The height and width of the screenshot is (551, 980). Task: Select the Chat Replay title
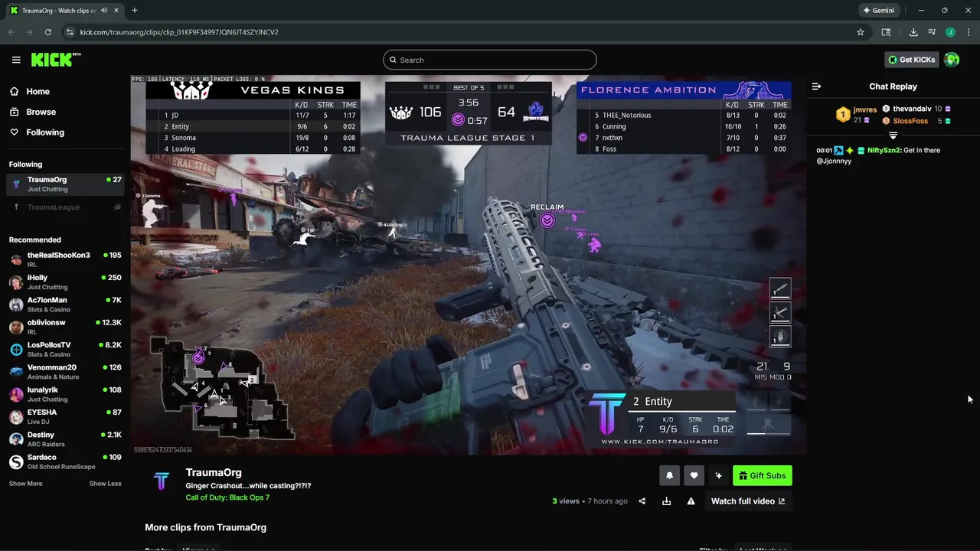(893, 86)
